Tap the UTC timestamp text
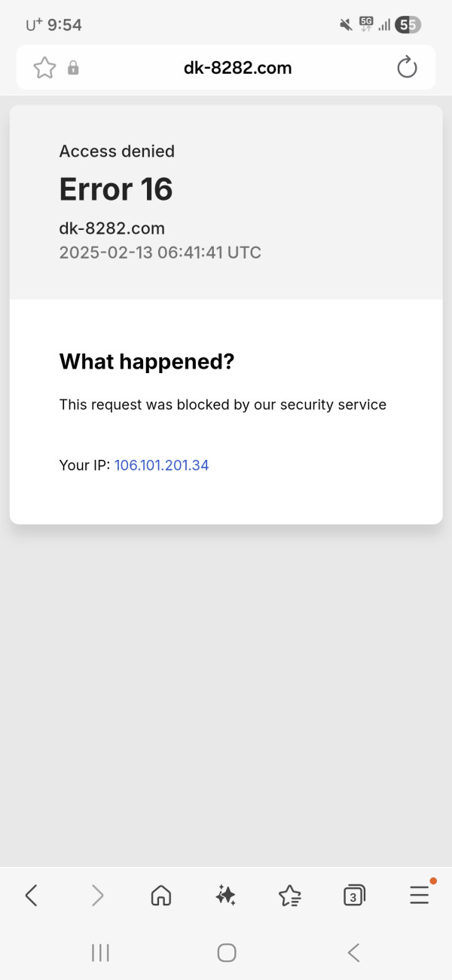 [x=160, y=253]
